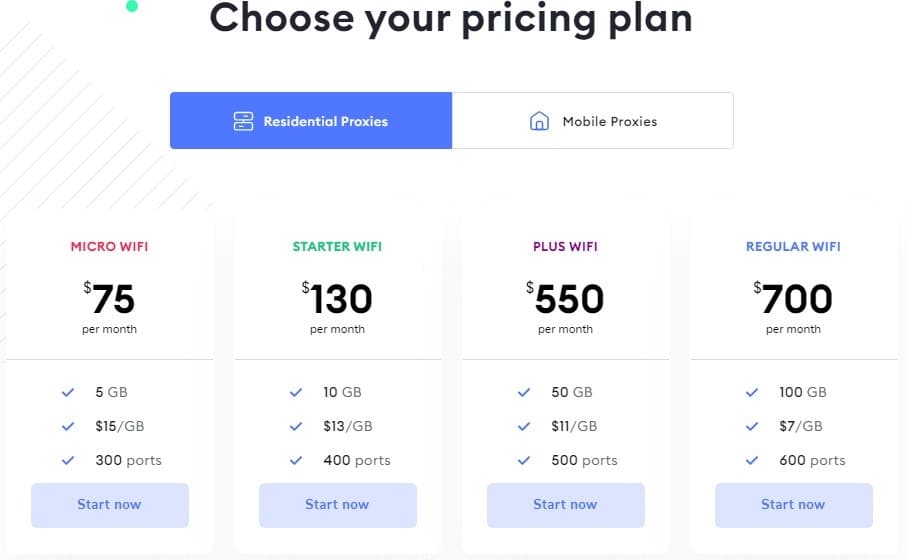Click the green dot near the page heading

pyautogui.click(x=132, y=6)
